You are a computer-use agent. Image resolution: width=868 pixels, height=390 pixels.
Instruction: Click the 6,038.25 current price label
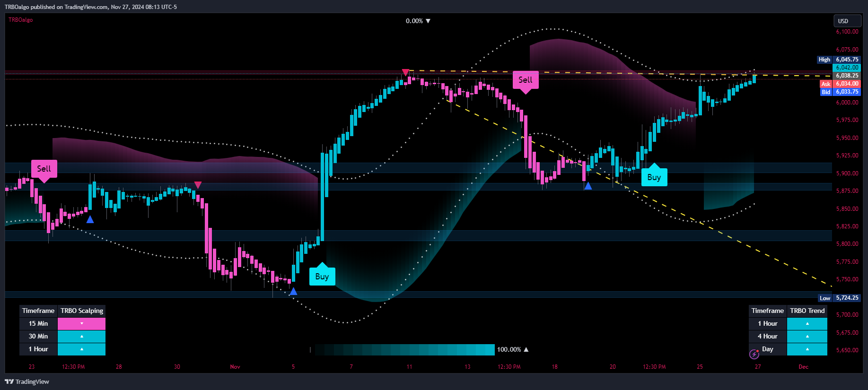pos(847,76)
